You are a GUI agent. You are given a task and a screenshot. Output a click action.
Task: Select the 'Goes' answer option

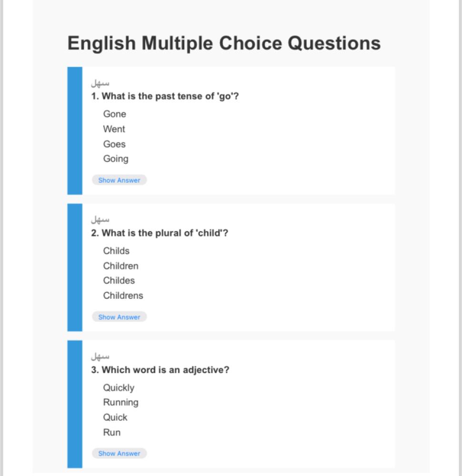pos(114,144)
